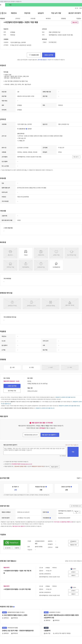This screenshot has width=82, height=644.
Task: Click the 전송 button
Action: click(x=73, y=452)
